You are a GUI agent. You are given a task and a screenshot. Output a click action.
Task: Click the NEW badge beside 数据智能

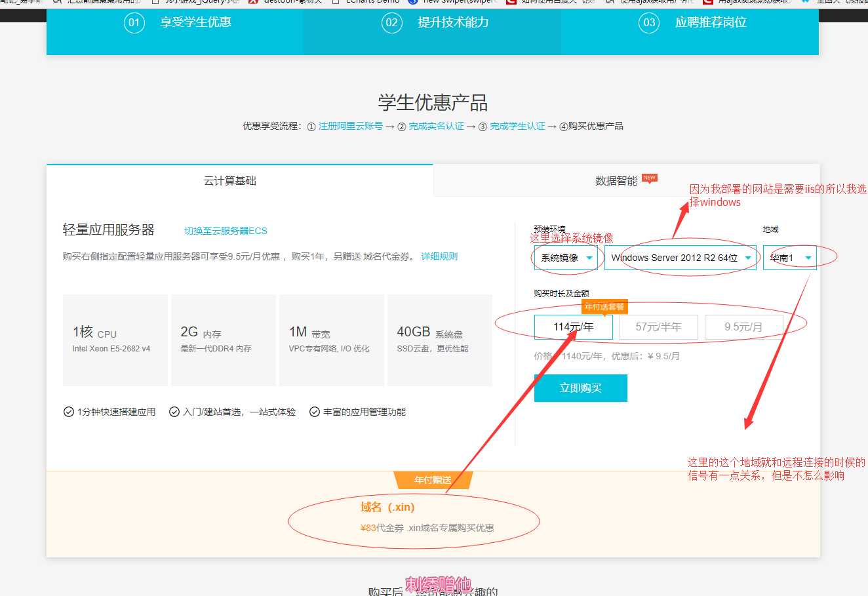650,178
